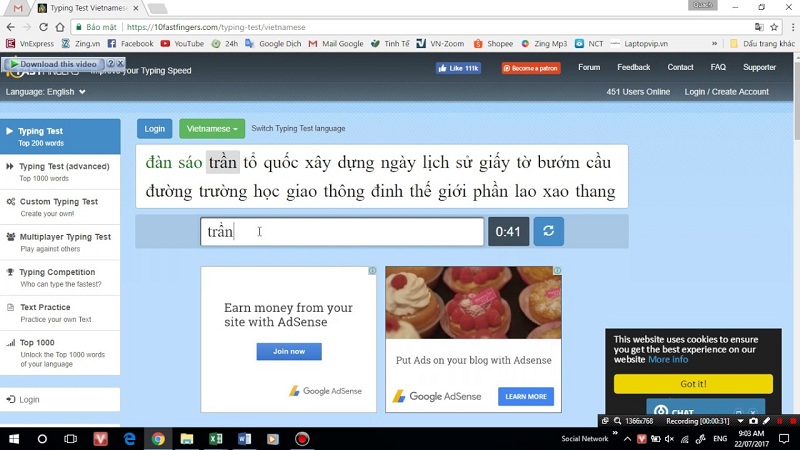Click Join now in AdSense ad

click(x=289, y=352)
